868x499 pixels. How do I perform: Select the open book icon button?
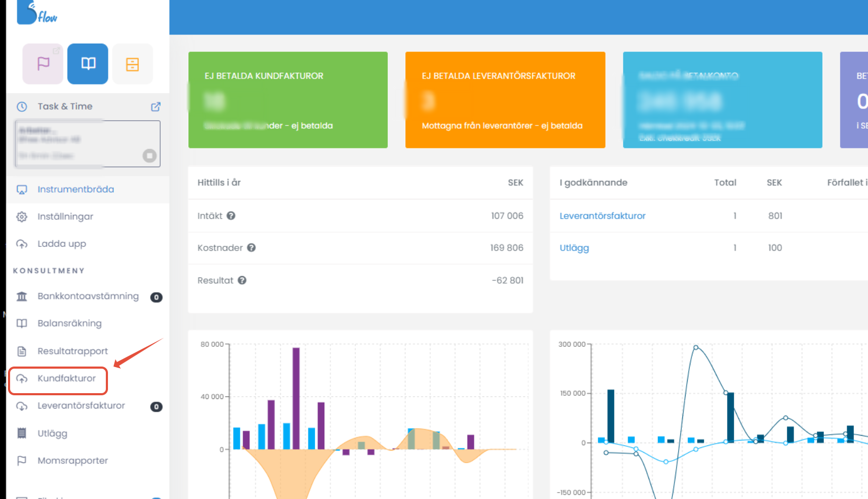point(88,64)
